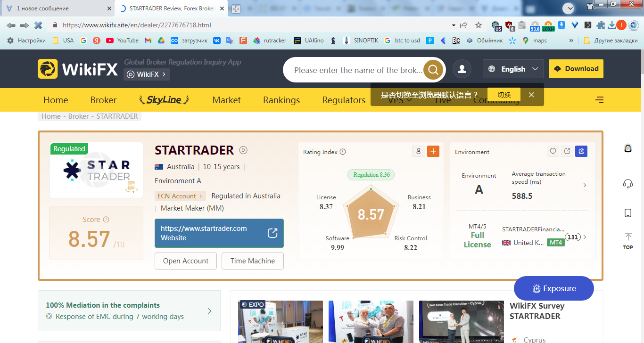This screenshot has height=343, width=644.
Task: Click the browser share icon in the address bar
Action: tap(464, 25)
